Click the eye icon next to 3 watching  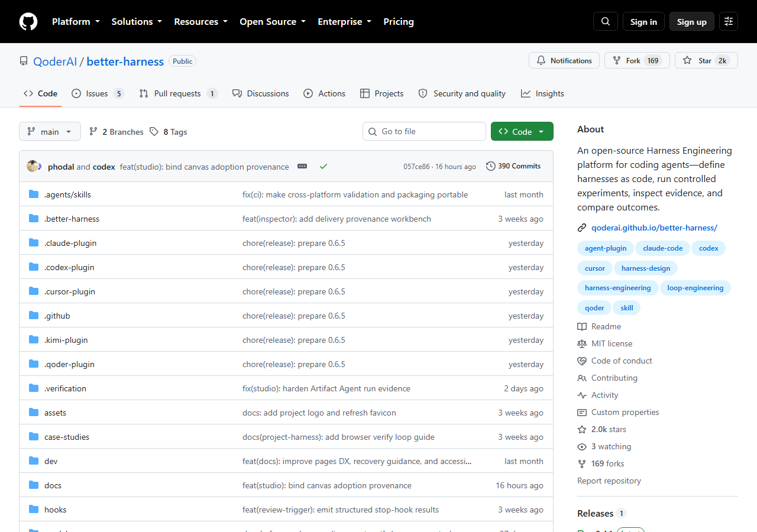coord(582,446)
